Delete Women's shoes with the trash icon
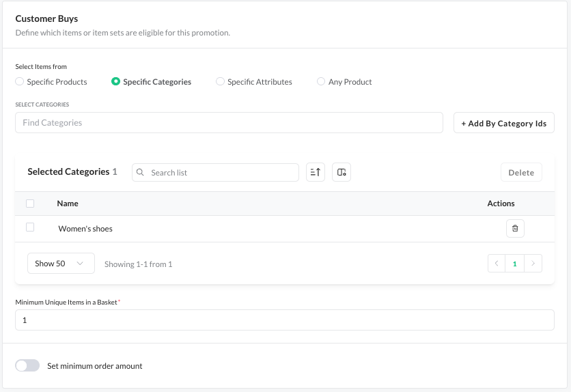 pos(515,228)
